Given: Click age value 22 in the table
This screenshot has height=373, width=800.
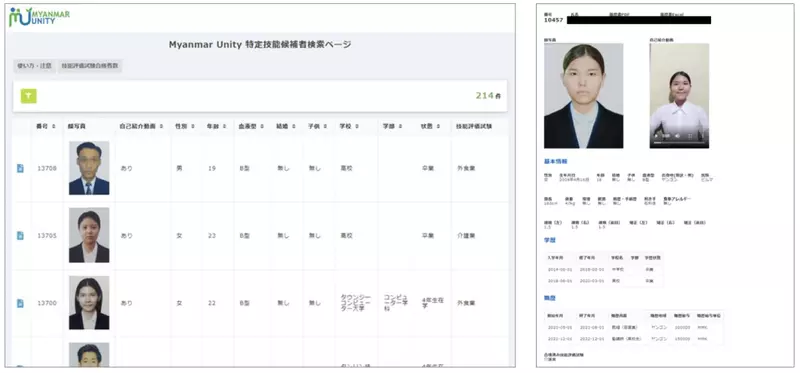Looking at the screenshot, I should (212, 303).
